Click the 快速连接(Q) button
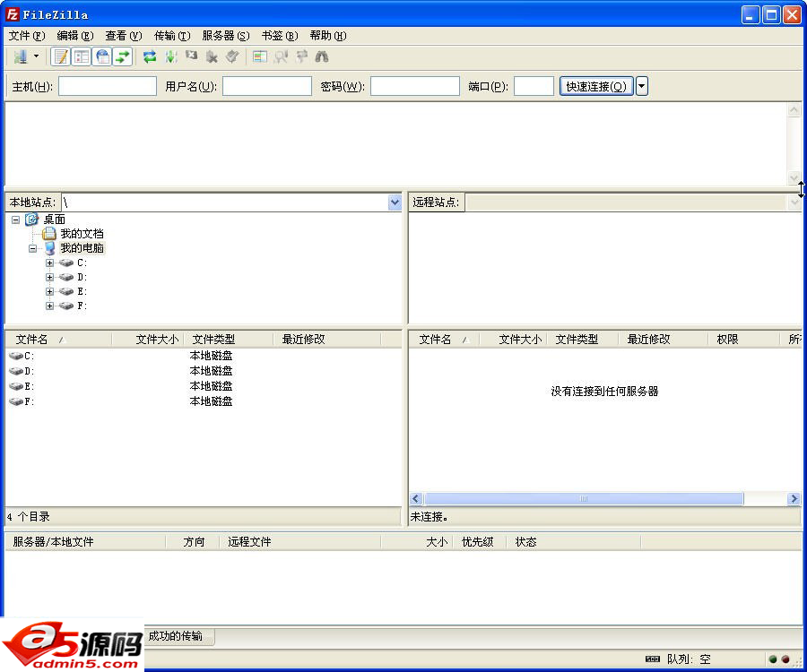Screen dimensions: 807x672 click(596, 86)
